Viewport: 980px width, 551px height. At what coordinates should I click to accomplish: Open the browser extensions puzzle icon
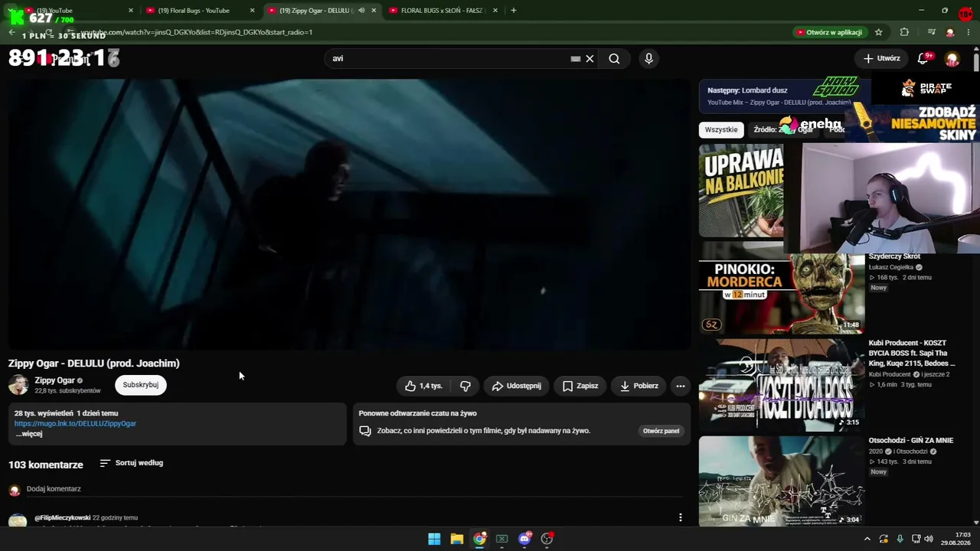tap(904, 32)
